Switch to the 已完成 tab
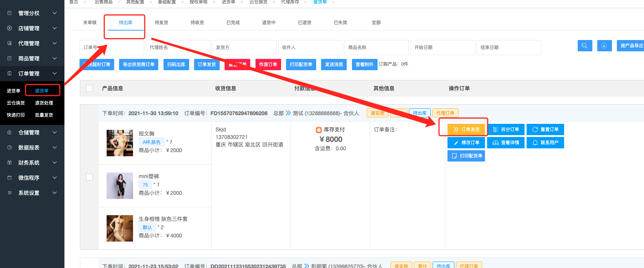This screenshot has height=268, width=644. point(233,23)
